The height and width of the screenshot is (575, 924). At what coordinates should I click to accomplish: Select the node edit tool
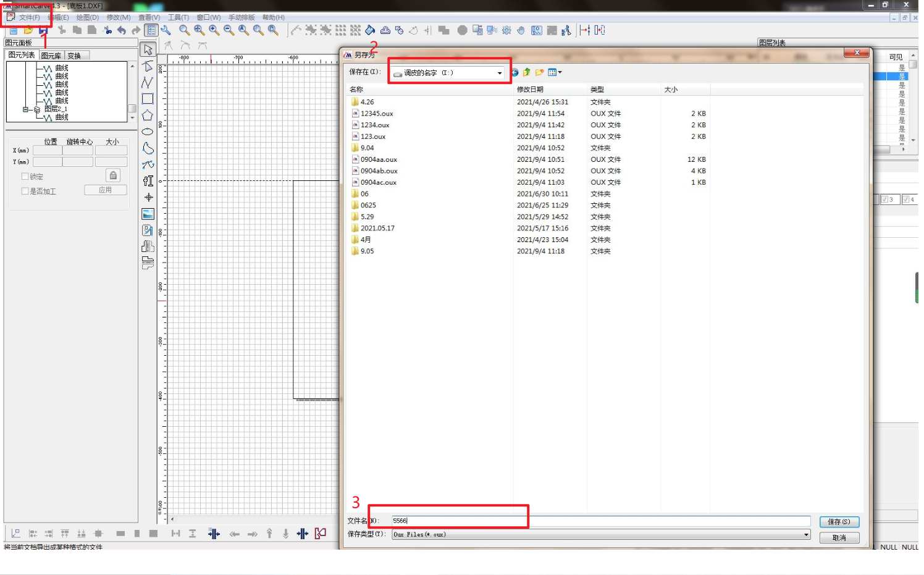(148, 66)
